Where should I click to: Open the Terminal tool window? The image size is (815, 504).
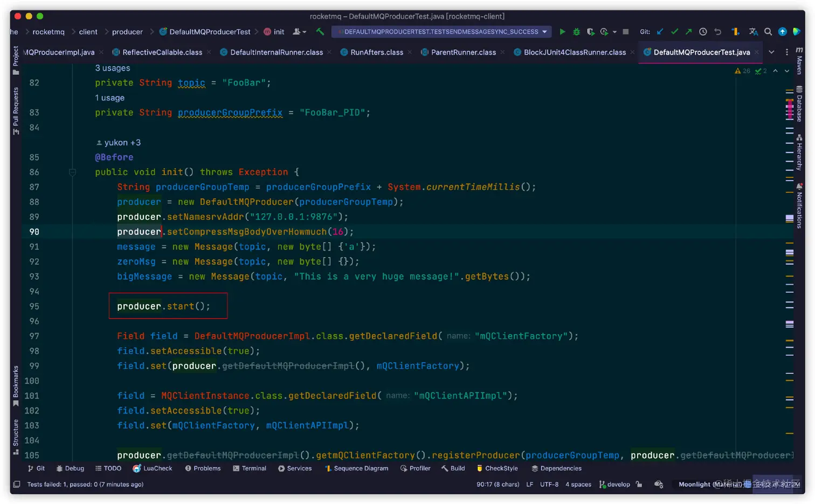point(250,468)
